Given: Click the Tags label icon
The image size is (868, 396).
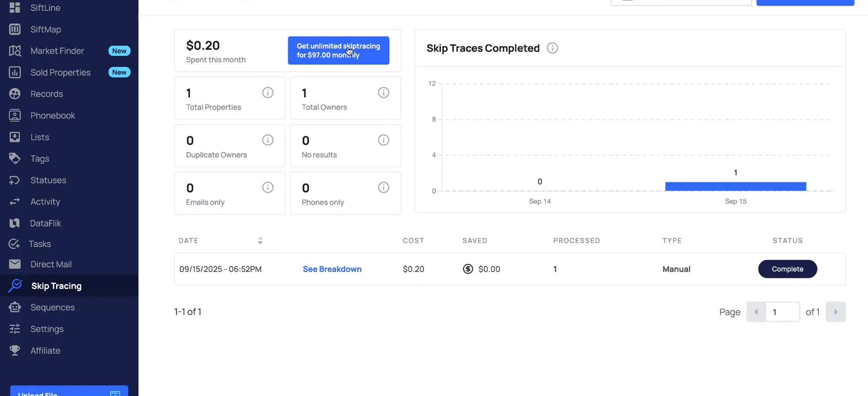Looking at the screenshot, I should coord(15,159).
